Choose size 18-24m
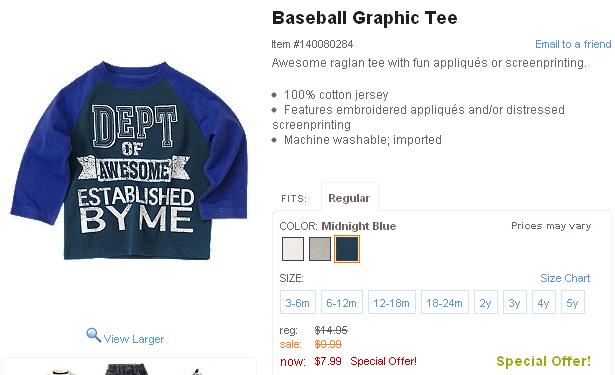This screenshot has height=375, width=615. [445, 302]
